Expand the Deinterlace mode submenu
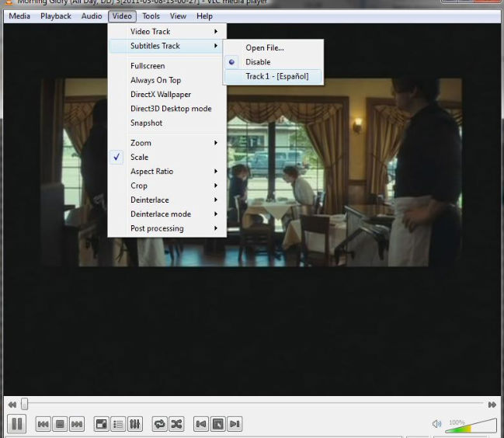This screenshot has width=504, height=438. click(x=167, y=214)
